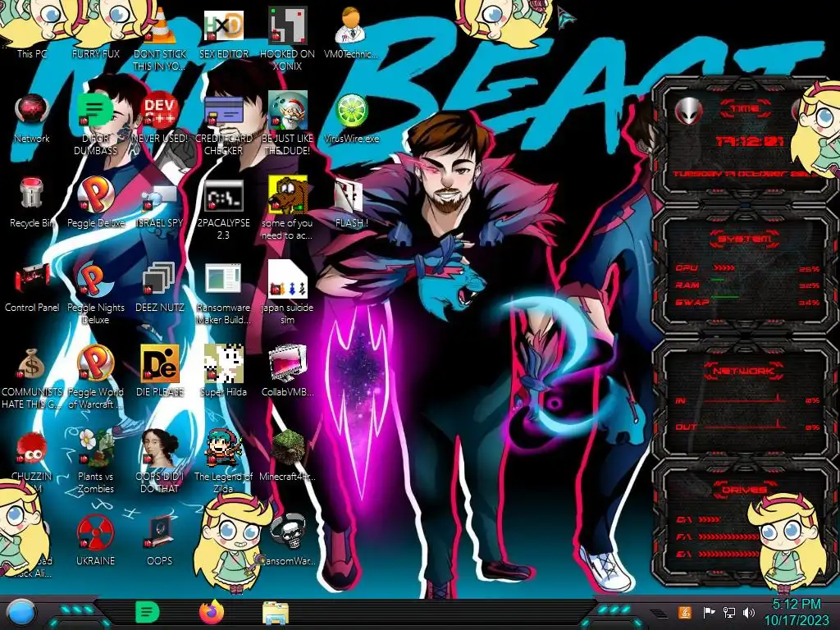Viewport: 840px width, 630px height.
Task: Open the green taskbar app icon
Action: click(x=148, y=612)
